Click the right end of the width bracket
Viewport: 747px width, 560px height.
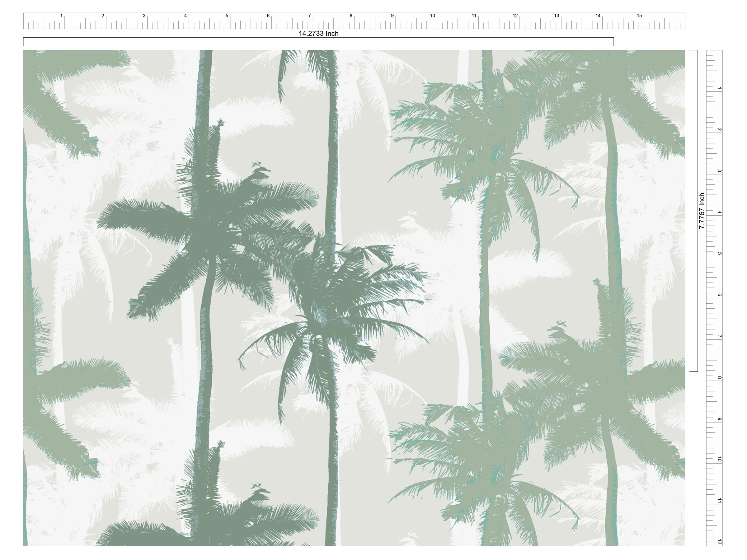tap(613, 41)
